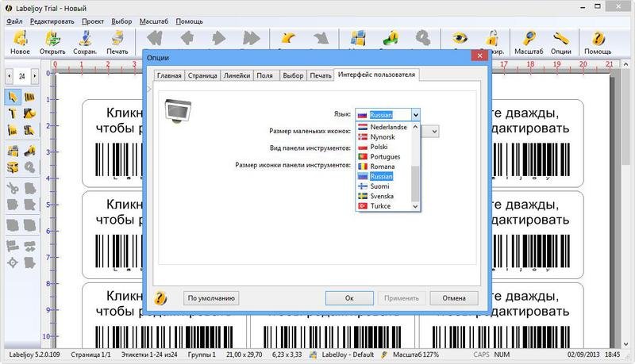The height and width of the screenshot is (364, 635).
Task: Click the layout icon before Labeljoy - Default
Action: [313, 354]
